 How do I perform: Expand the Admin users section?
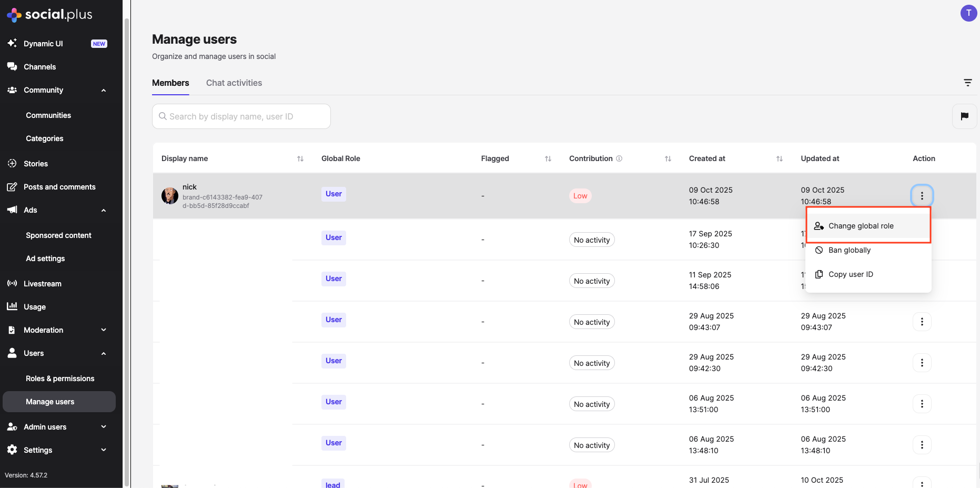[x=104, y=427]
